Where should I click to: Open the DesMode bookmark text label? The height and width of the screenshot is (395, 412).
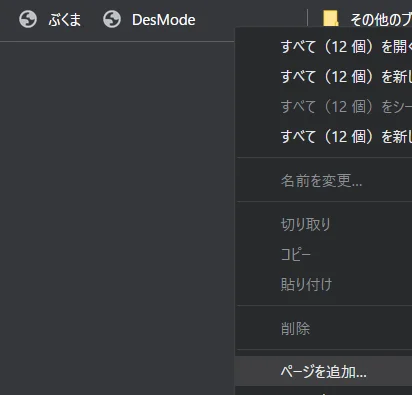(x=164, y=20)
